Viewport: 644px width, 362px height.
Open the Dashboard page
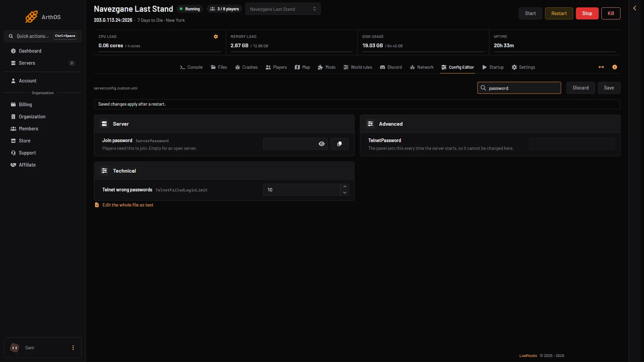(x=43, y=51)
